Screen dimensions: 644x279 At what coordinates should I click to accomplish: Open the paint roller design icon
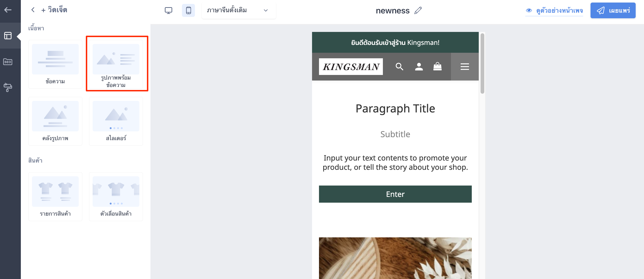[8, 87]
